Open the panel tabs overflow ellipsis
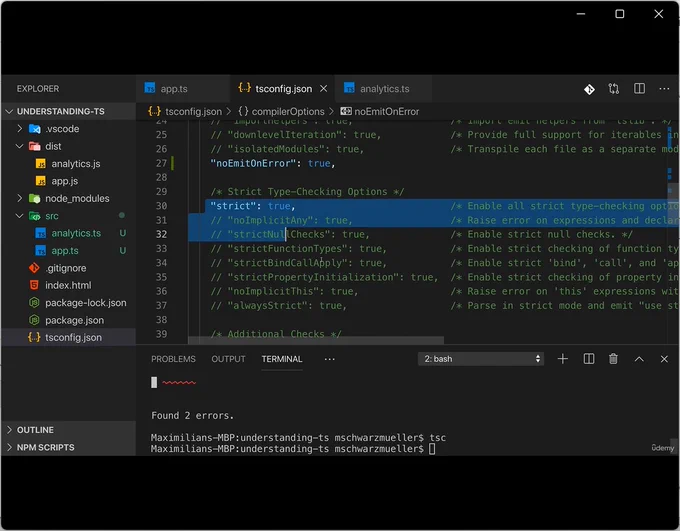 coord(330,359)
